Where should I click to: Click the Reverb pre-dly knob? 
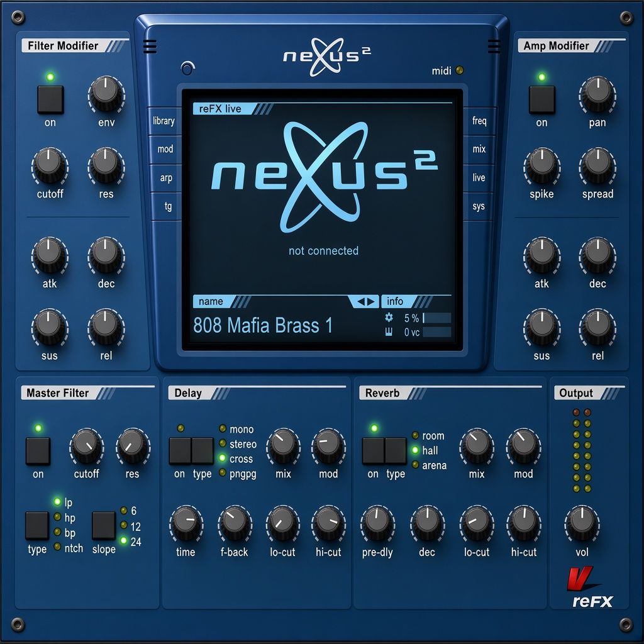(377, 524)
